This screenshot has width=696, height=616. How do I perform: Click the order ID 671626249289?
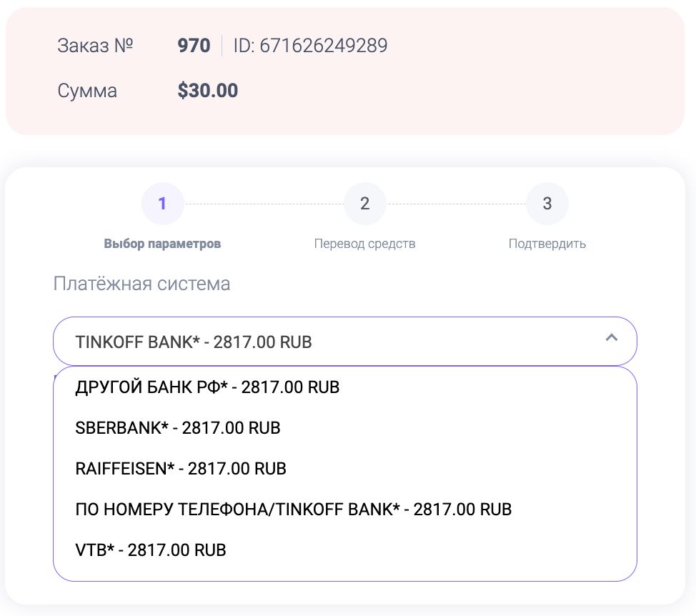pos(310,46)
